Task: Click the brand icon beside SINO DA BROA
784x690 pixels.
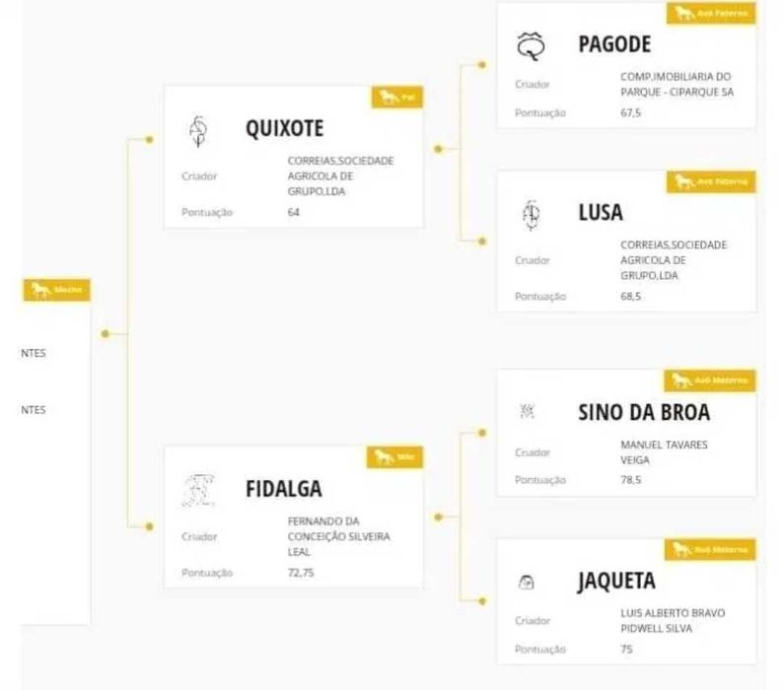Action: coord(528,412)
